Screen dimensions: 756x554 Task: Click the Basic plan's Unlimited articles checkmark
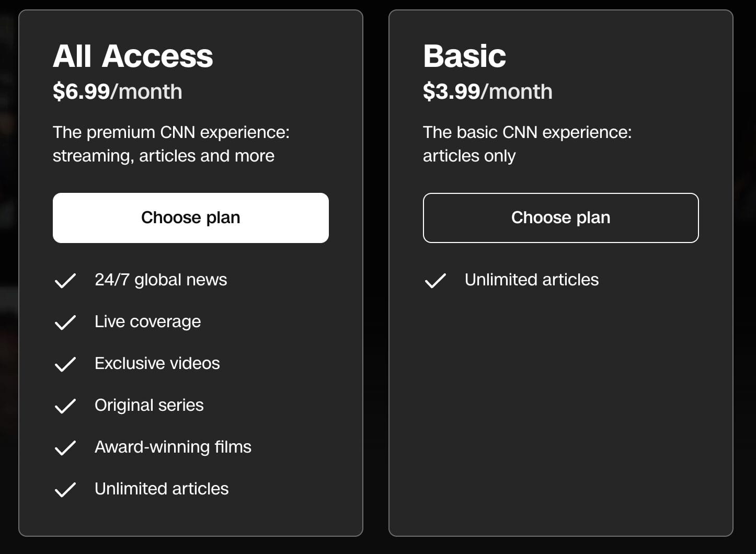click(435, 281)
